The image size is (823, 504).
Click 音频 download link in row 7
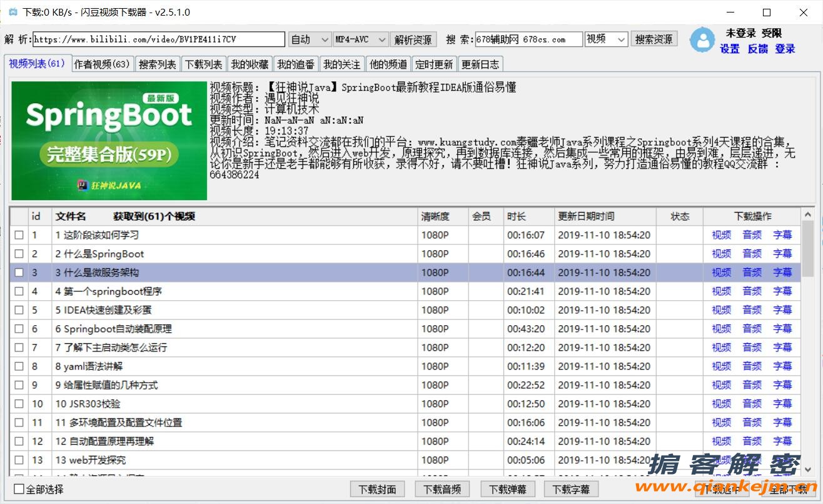point(752,348)
